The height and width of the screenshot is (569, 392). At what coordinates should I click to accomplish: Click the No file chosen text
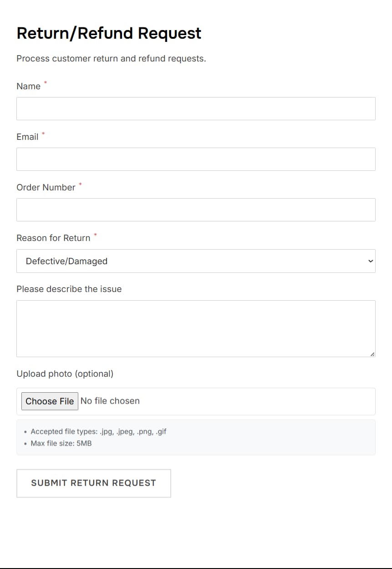pos(110,401)
